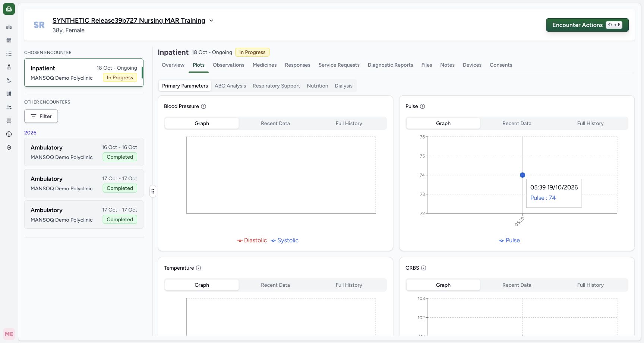Click the GRBS info icon
Viewport: 644px width, 343px height.
pos(423,268)
